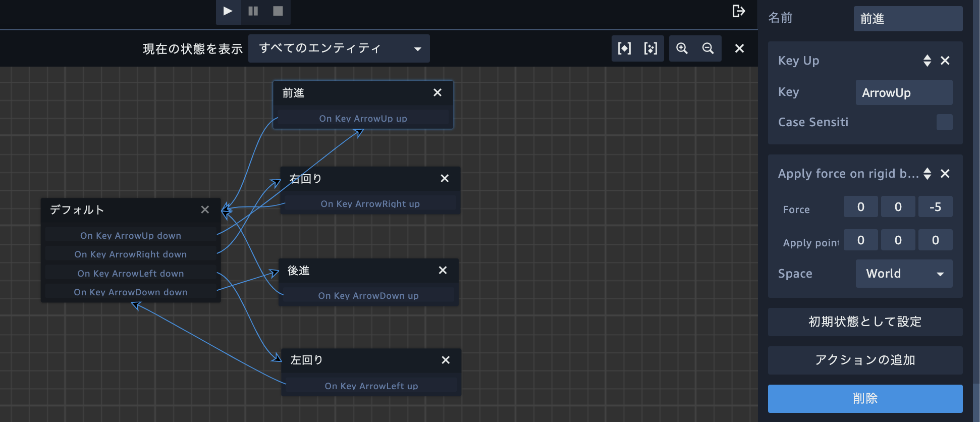Click the On Key ArrowDown up transition
Image resolution: width=980 pixels, height=422 pixels.
point(368,296)
